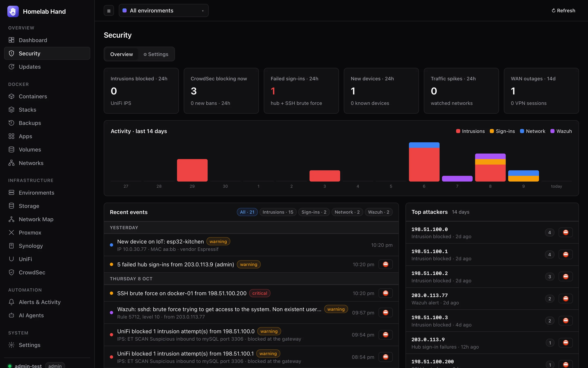Viewport: 588px width, 368px height.
Task: Open Backups in the sidebar
Action: (x=47, y=123)
